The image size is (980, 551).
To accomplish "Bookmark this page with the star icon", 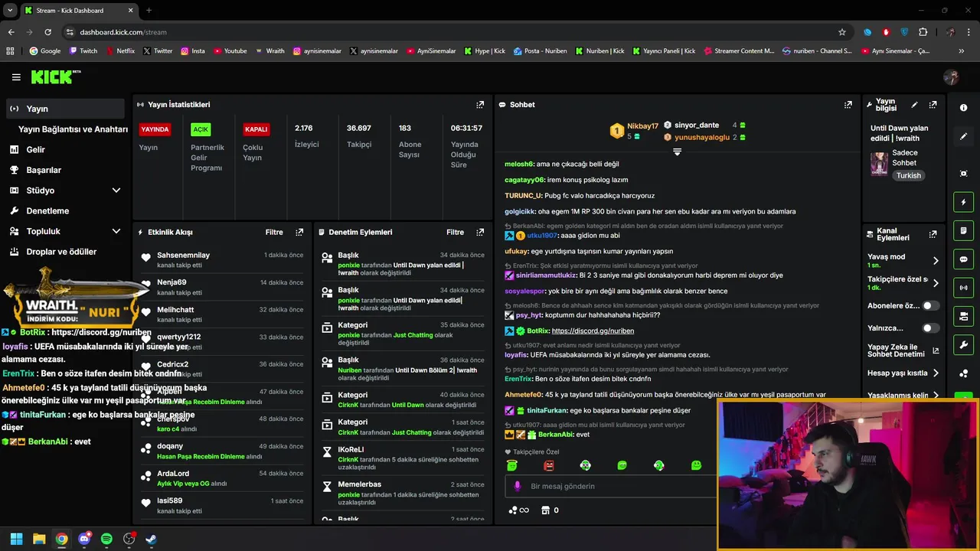I will point(842,32).
